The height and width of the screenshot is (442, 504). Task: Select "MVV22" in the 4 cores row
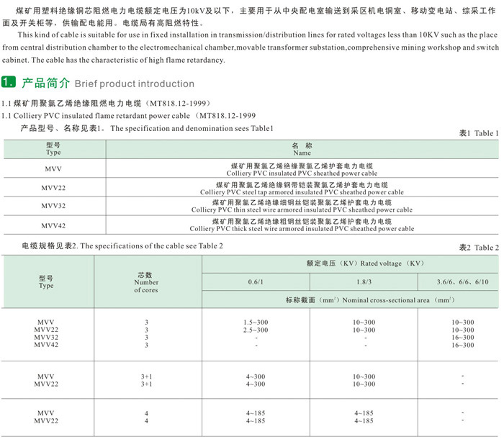46,421
